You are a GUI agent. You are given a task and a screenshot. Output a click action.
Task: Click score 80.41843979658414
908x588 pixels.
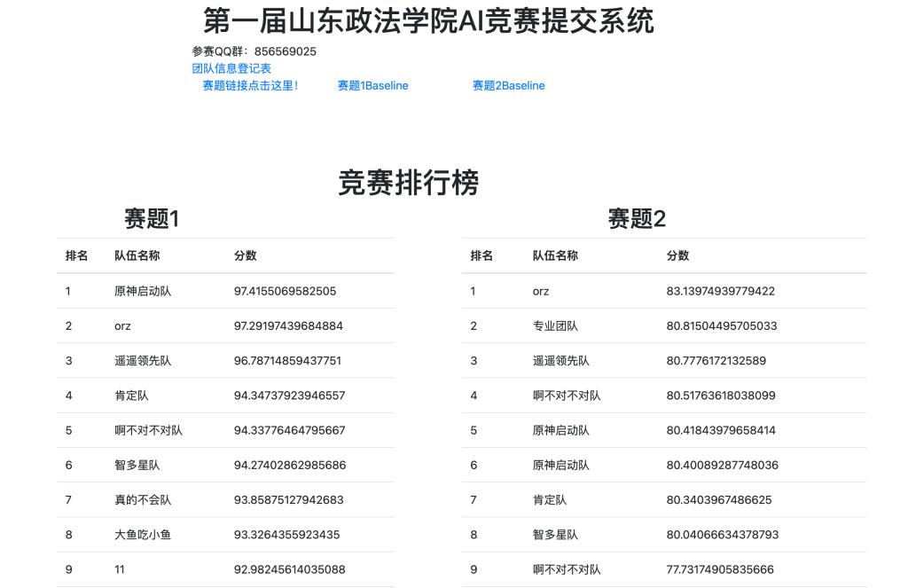721,430
